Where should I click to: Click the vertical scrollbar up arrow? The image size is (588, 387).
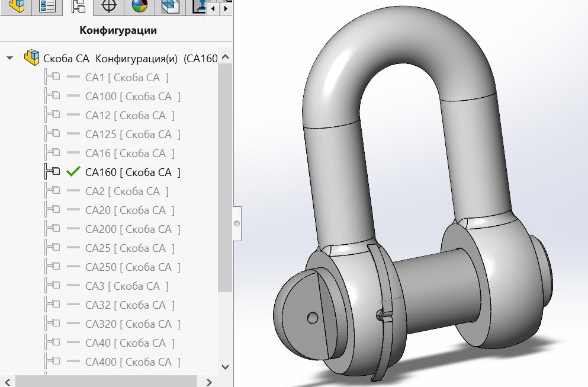(x=226, y=57)
